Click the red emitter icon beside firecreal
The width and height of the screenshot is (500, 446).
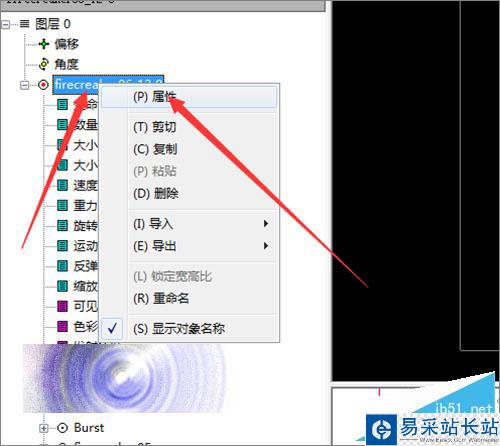43,85
